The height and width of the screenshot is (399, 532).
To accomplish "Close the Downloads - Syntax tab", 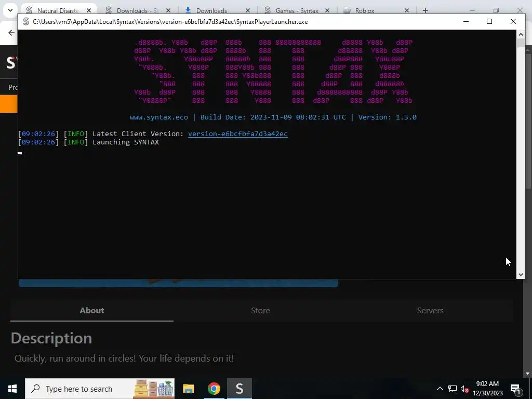I will click(168, 10).
